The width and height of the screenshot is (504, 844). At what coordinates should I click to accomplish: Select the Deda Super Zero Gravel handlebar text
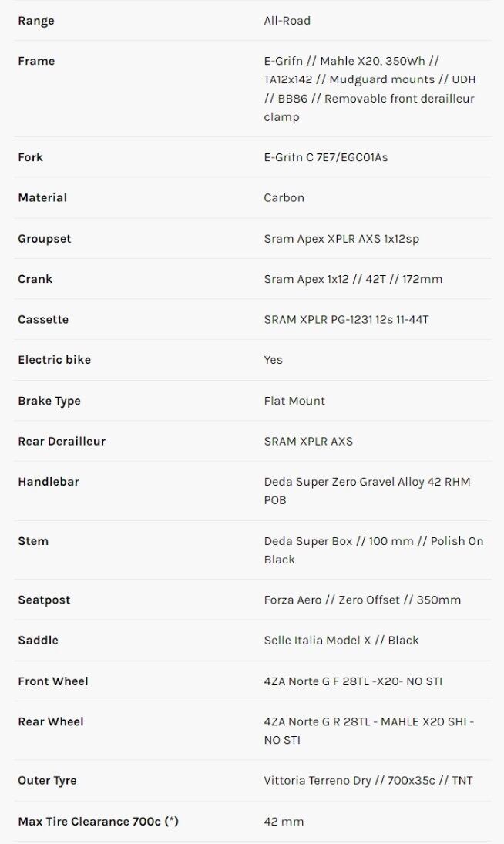(367, 490)
